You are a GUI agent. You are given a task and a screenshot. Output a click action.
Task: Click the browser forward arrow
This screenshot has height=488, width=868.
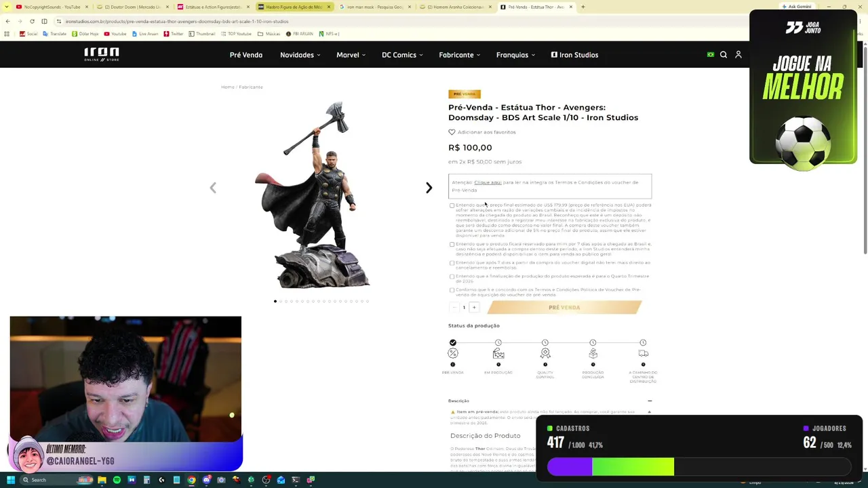(x=20, y=21)
